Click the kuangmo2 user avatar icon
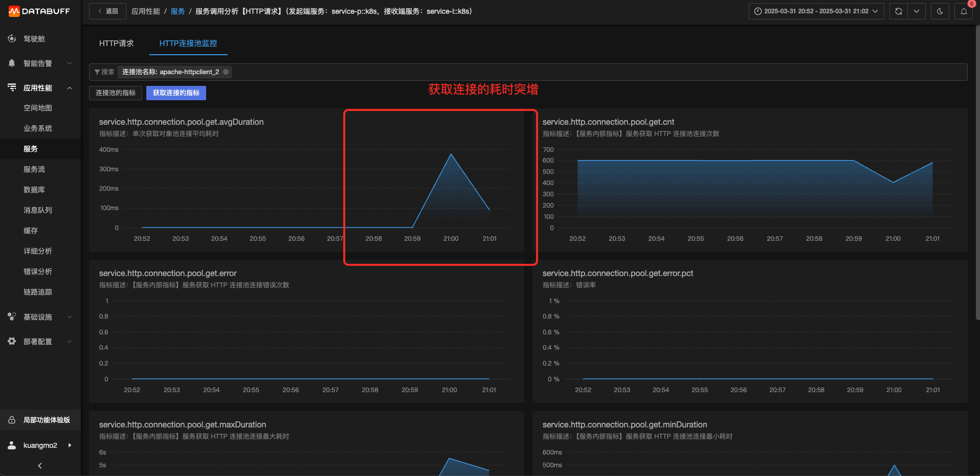This screenshot has width=980, height=476. (x=12, y=445)
